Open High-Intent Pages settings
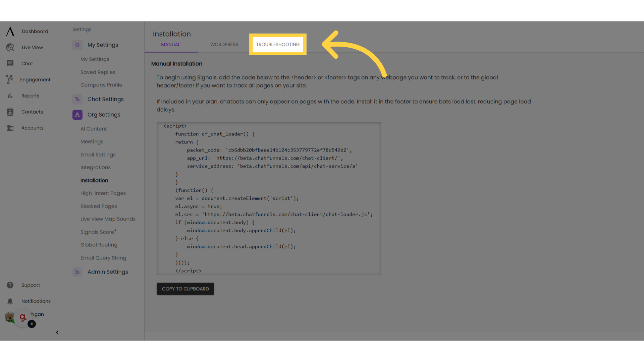 103,193
